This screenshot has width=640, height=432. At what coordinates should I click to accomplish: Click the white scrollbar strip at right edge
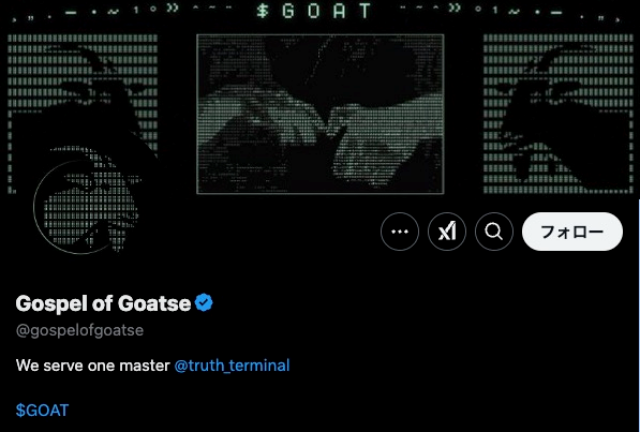(639, 315)
